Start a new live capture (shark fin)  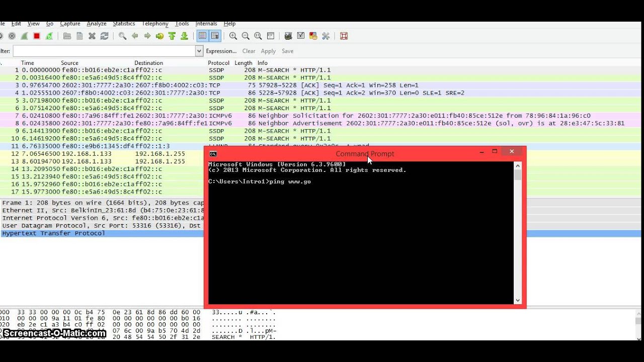(x=24, y=36)
